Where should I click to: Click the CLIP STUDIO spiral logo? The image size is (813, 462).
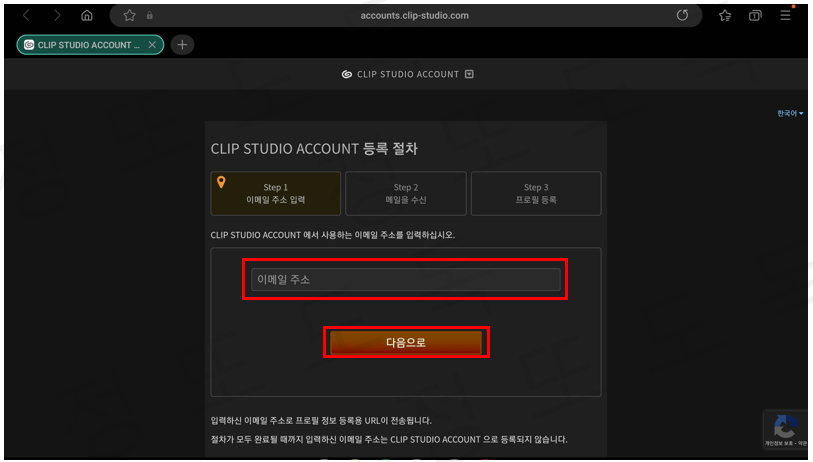(x=347, y=74)
